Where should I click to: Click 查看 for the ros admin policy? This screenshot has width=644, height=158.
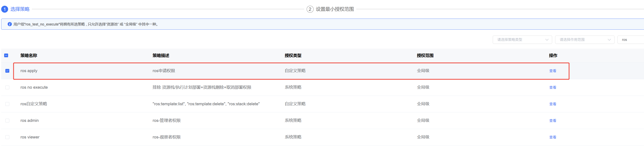pyautogui.click(x=553, y=121)
